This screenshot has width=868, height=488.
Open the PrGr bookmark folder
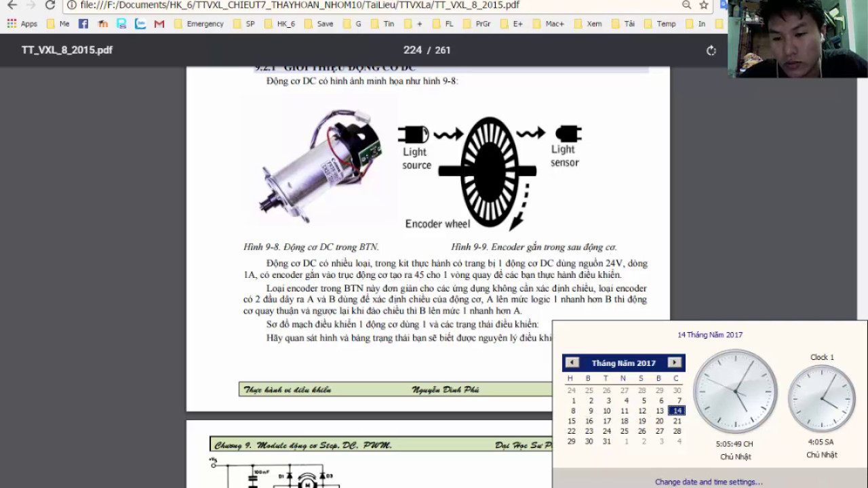click(476, 24)
